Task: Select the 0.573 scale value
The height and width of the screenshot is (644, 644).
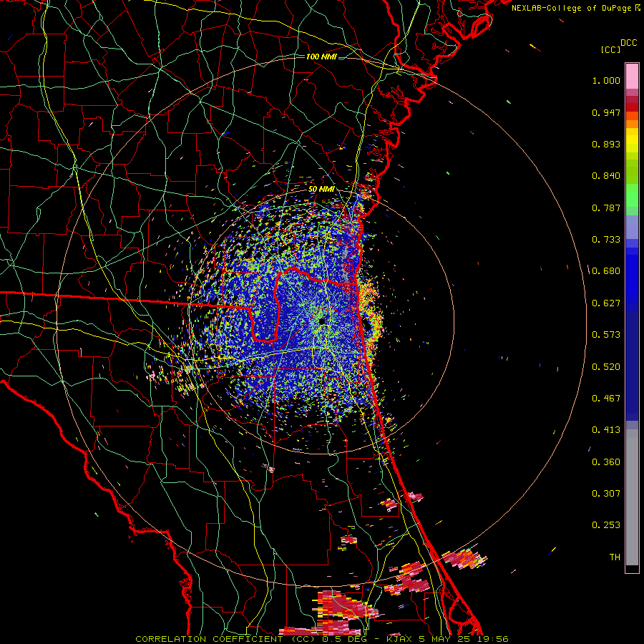Action: 606,335
